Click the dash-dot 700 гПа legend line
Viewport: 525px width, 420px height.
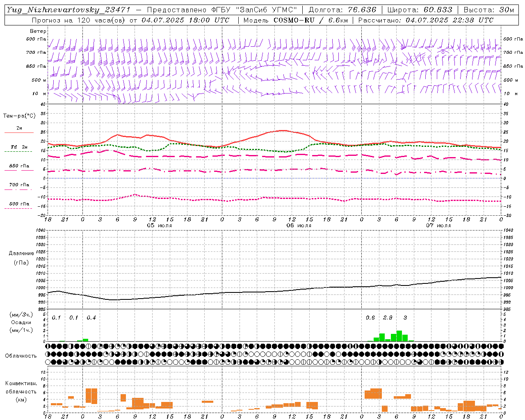[x=18, y=189]
